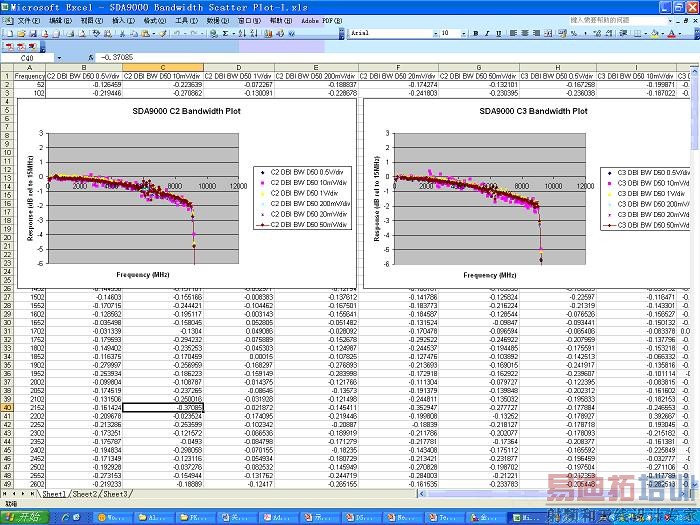Open the Arial font name dropdown

point(436,33)
